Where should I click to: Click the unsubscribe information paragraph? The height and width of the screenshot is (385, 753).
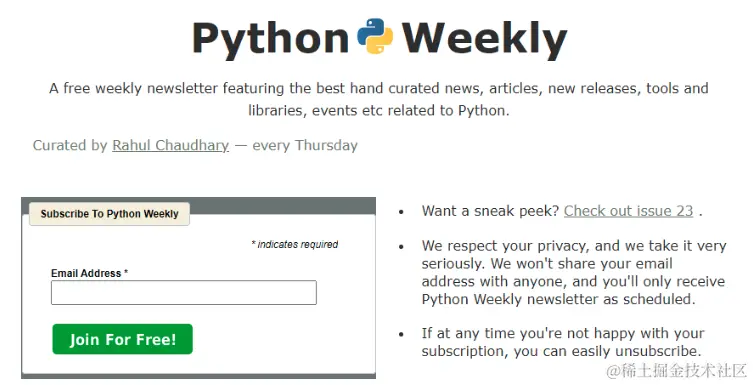(563, 342)
